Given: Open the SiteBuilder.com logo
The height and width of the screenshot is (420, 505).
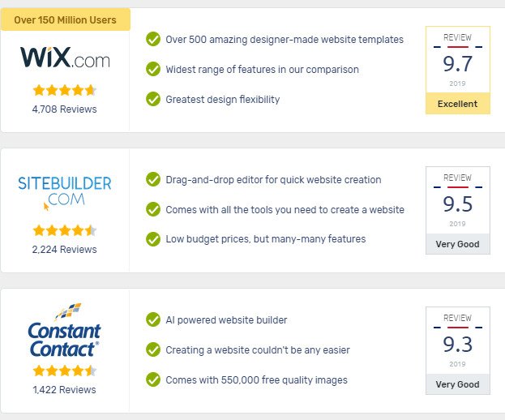Looking at the screenshot, I should tap(65, 193).
